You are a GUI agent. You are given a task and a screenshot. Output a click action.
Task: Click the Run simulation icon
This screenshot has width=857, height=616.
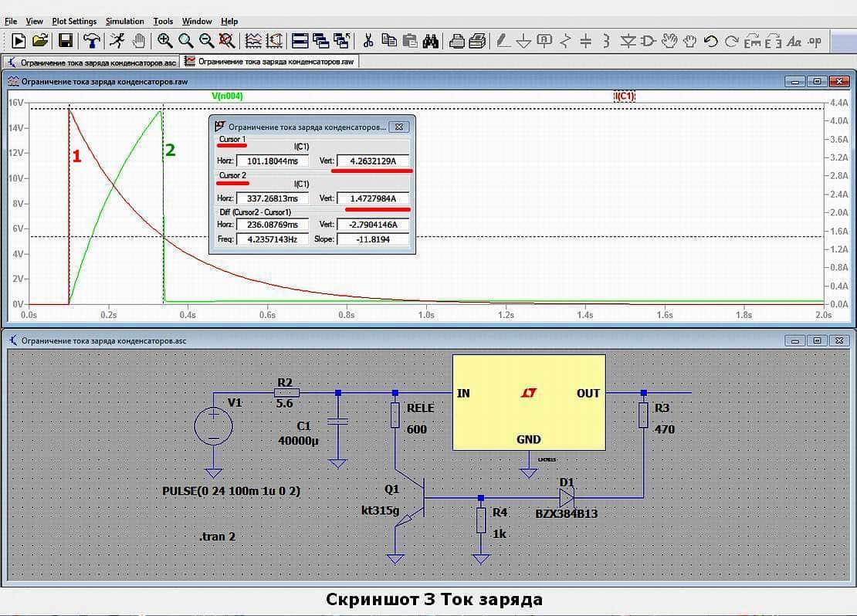[x=18, y=40]
